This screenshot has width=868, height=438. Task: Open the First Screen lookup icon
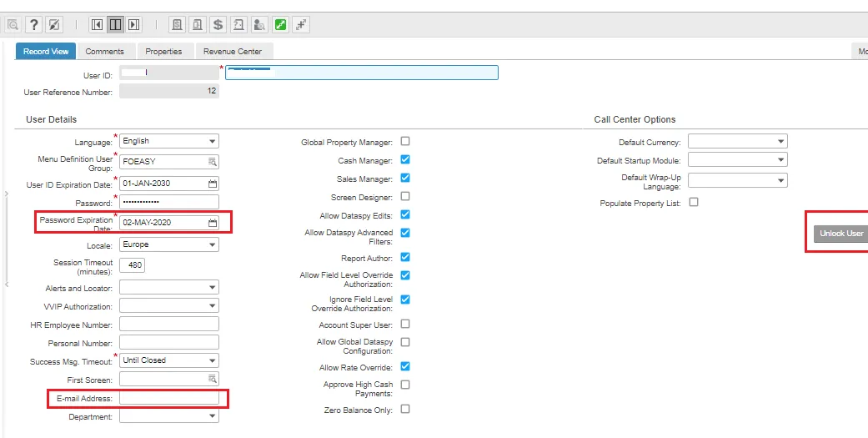213,379
